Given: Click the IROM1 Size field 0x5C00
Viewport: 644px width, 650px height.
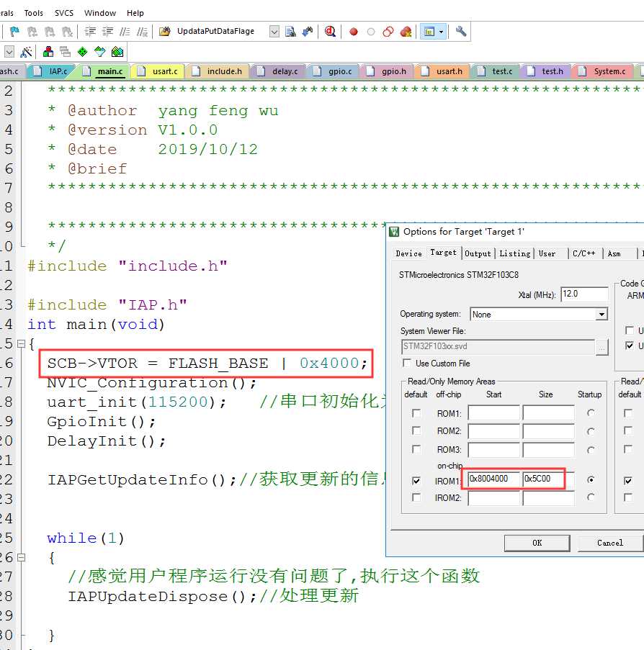Looking at the screenshot, I should coord(549,479).
